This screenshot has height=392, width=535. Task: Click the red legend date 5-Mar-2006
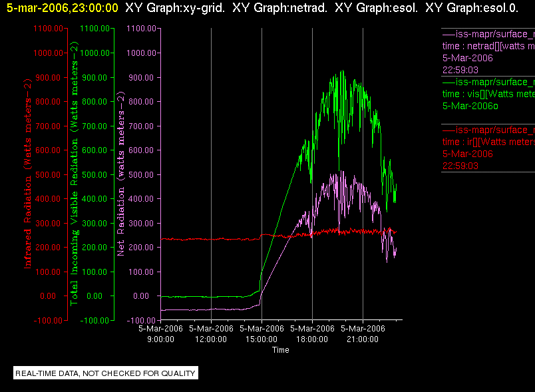467,154
